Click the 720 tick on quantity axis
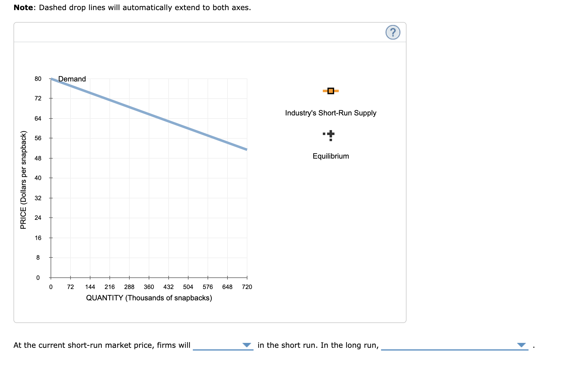 tap(247, 287)
